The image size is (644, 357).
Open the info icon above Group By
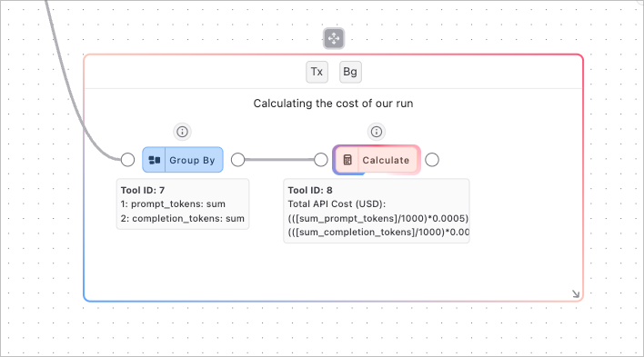click(182, 132)
